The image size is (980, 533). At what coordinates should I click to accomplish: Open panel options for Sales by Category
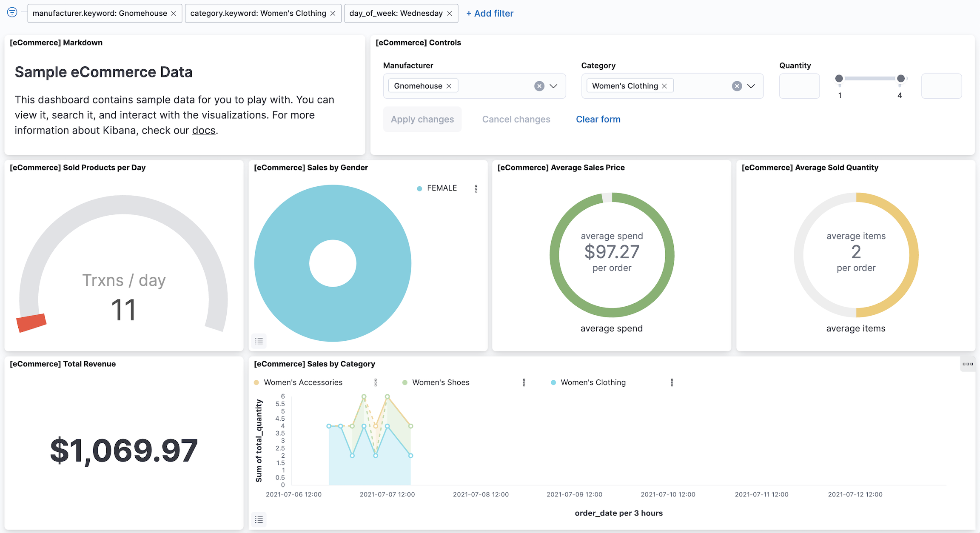click(x=968, y=364)
